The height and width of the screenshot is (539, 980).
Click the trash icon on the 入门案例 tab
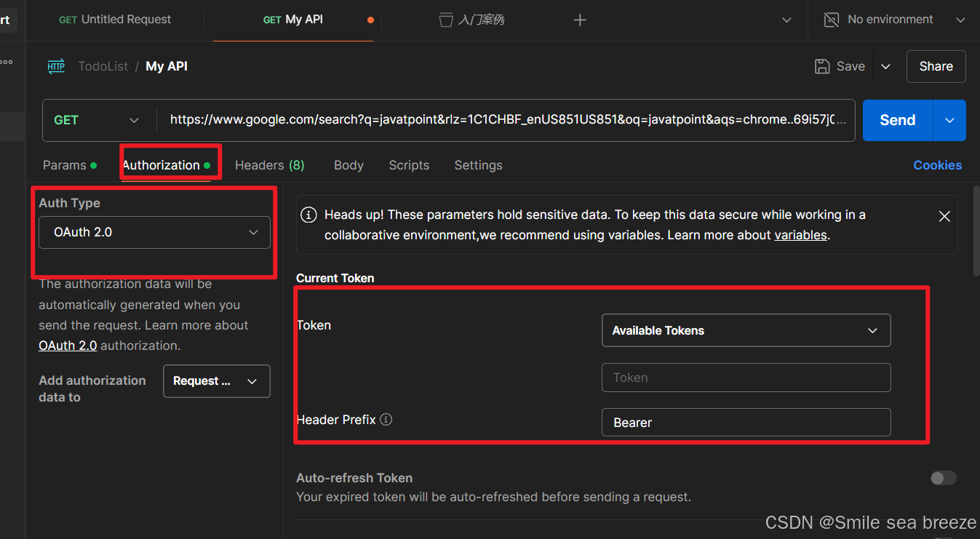coord(445,20)
